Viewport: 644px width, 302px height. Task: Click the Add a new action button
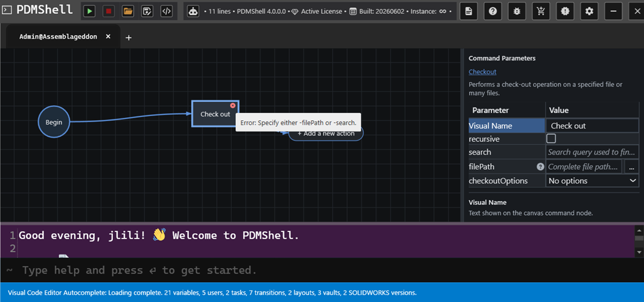pyautogui.click(x=326, y=133)
